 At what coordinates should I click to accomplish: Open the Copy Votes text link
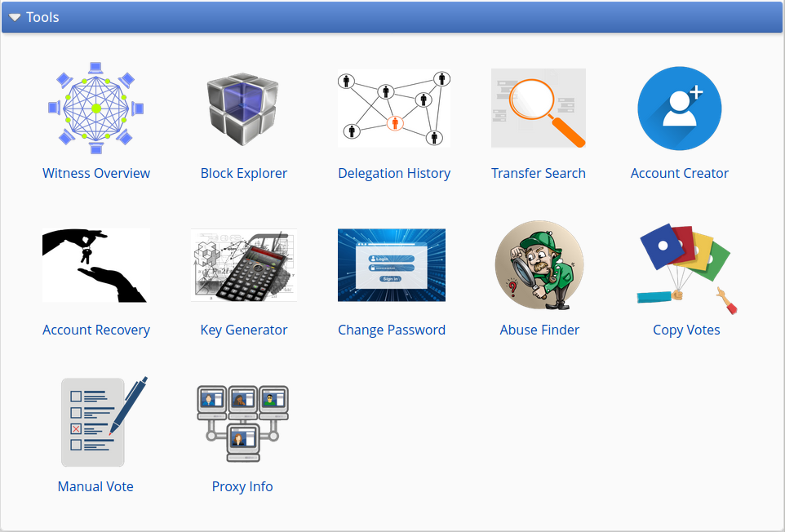[686, 330]
